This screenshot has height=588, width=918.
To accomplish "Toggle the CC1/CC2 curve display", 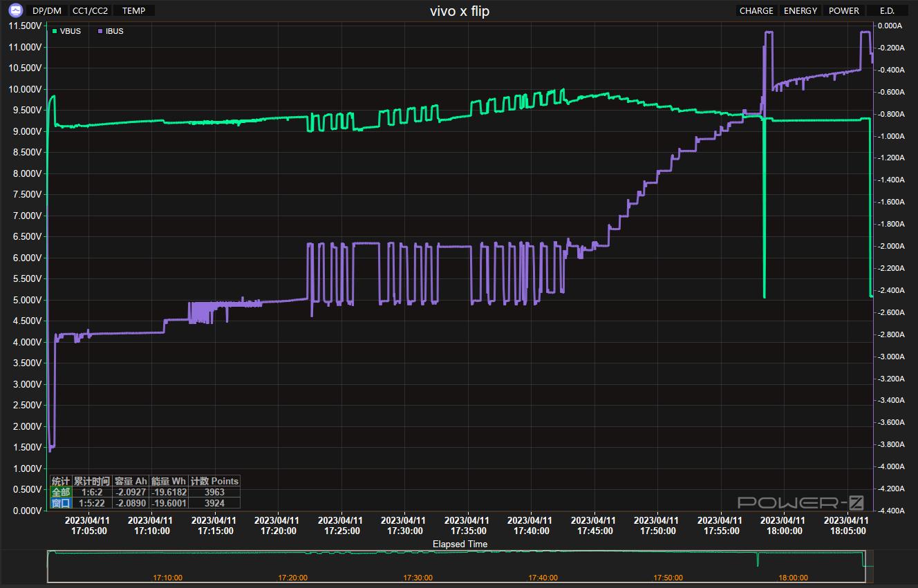I will (91, 11).
